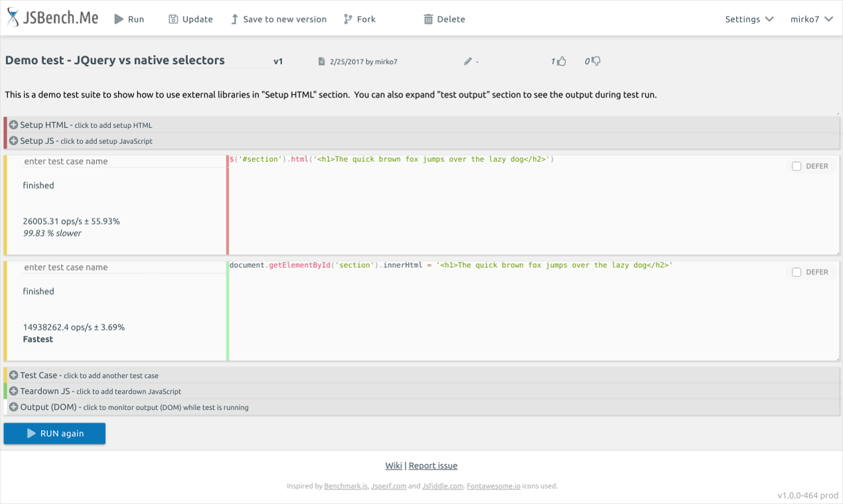Click the JSBench.Me hourglass logo

(x=12, y=17)
